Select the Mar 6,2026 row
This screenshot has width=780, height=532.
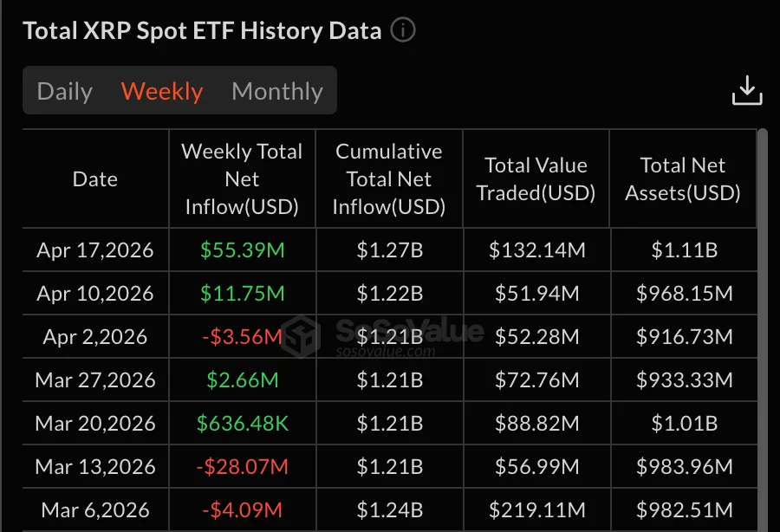coord(94,509)
